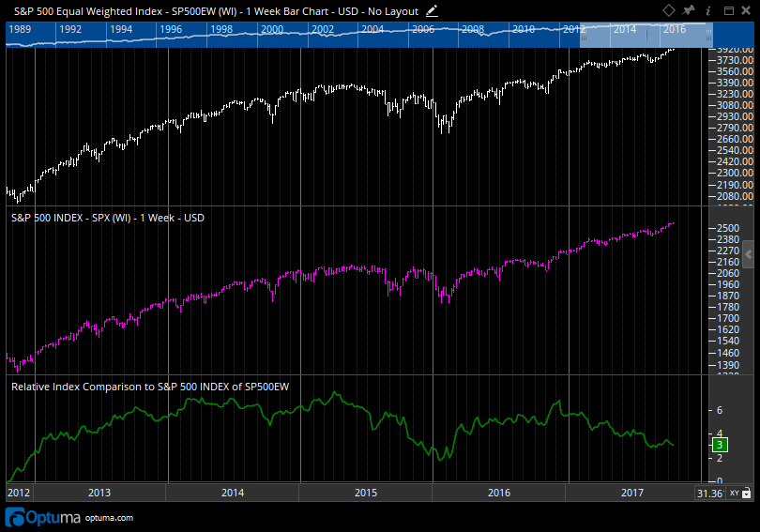Click the green current value badge showing 3

(720, 445)
